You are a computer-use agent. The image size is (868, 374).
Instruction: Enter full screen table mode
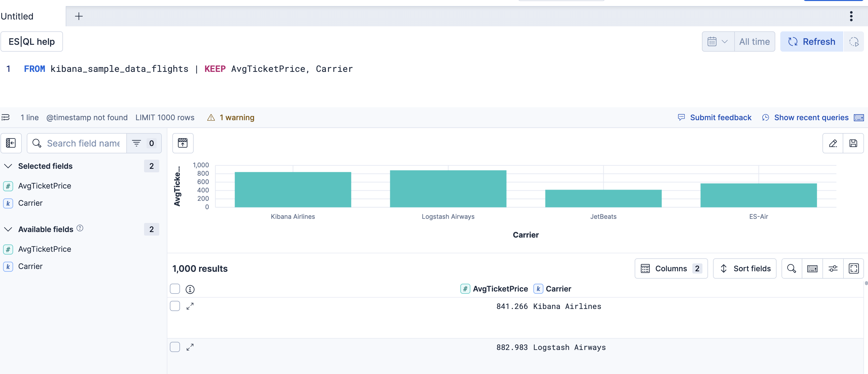[854, 268]
